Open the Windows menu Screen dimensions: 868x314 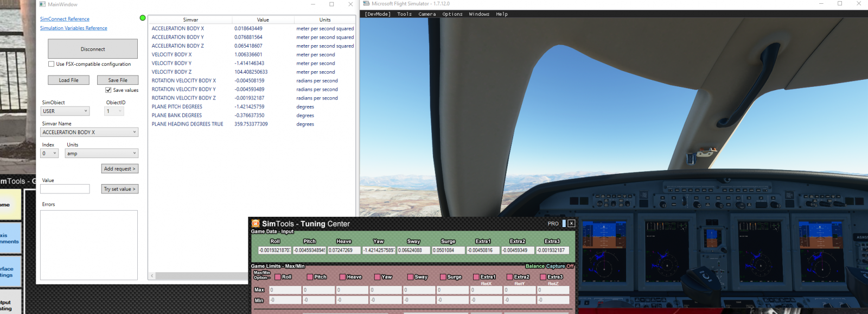(x=479, y=14)
